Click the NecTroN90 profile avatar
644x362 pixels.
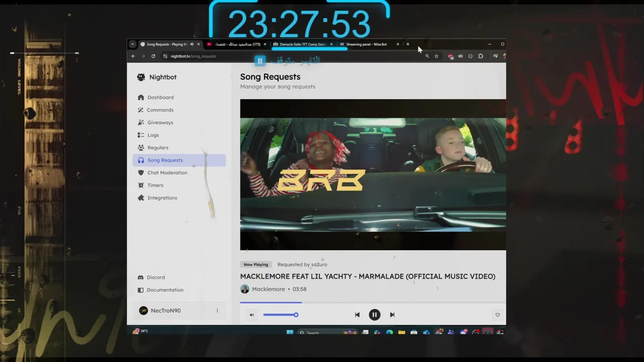pyautogui.click(x=143, y=310)
